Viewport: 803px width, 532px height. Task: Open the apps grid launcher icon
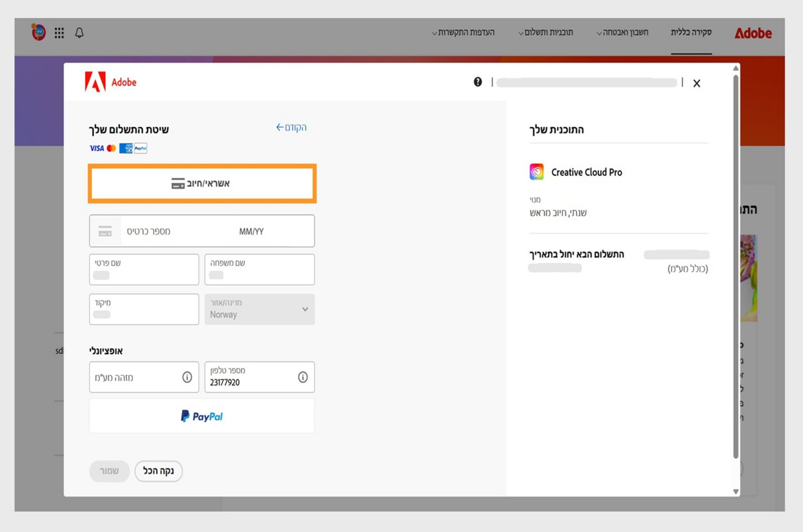pyautogui.click(x=59, y=33)
